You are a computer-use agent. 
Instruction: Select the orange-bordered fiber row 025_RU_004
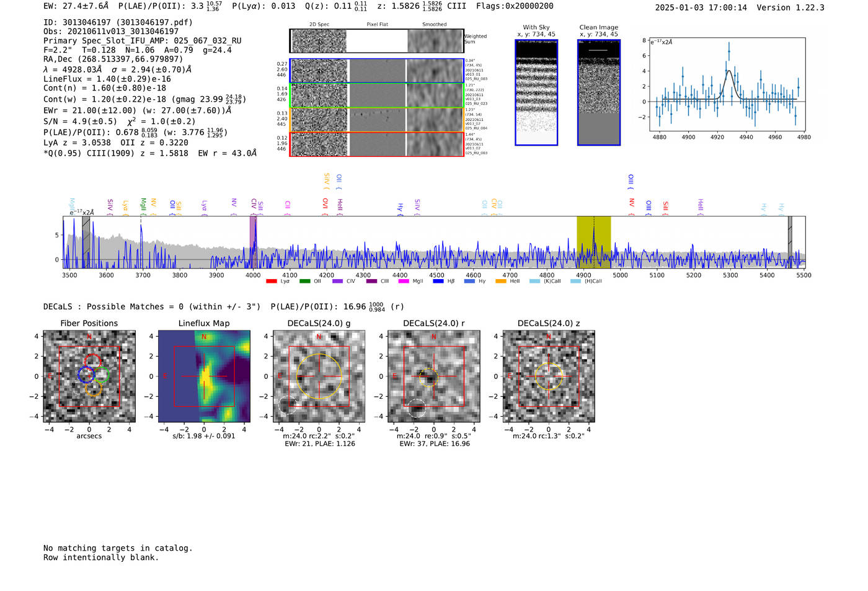coord(376,120)
